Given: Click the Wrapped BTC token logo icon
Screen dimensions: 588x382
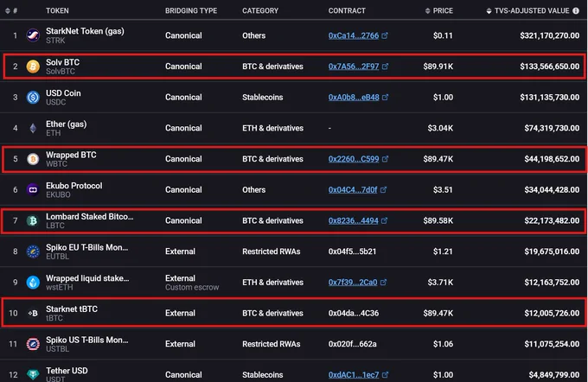Looking at the screenshot, I should click(33, 159).
